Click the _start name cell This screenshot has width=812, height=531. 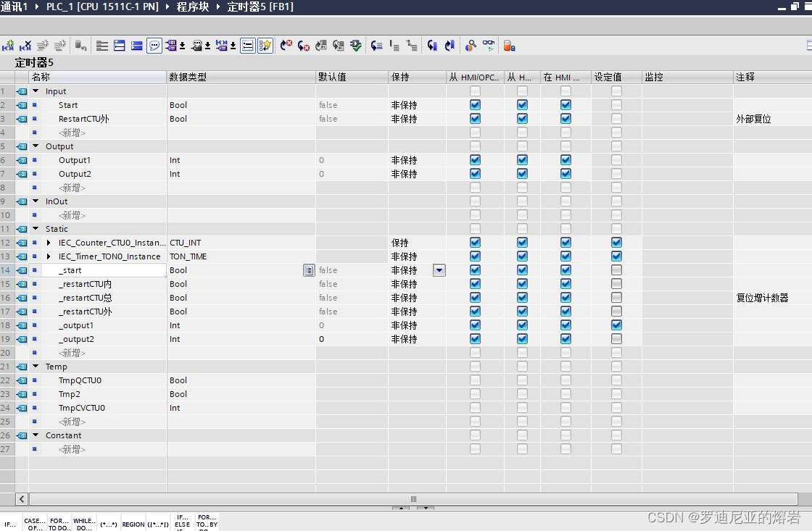pos(104,270)
